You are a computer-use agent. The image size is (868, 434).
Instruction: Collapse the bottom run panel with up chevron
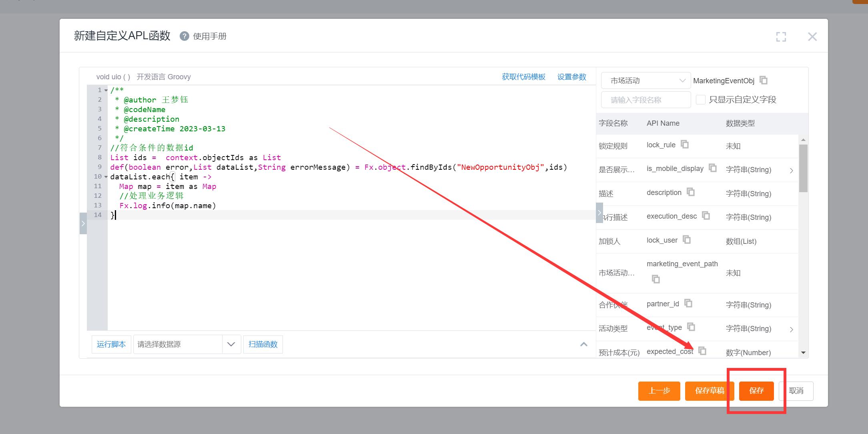pyautogui.click(x=583, y=344)
